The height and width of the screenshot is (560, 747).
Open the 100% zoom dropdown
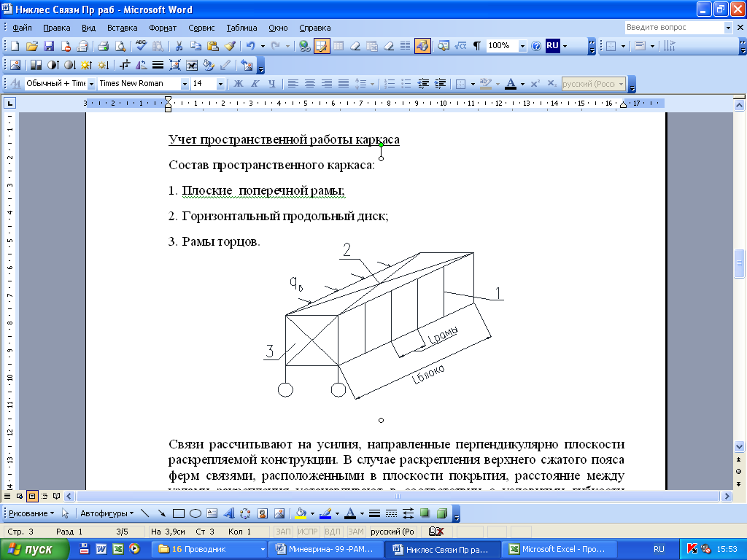522,46
